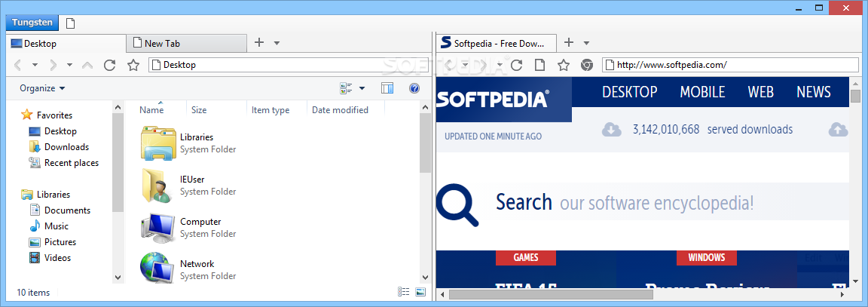Select the Computer icon in file list
The height and width of the screenshot is (307, 868).
[x=158, y=227]
